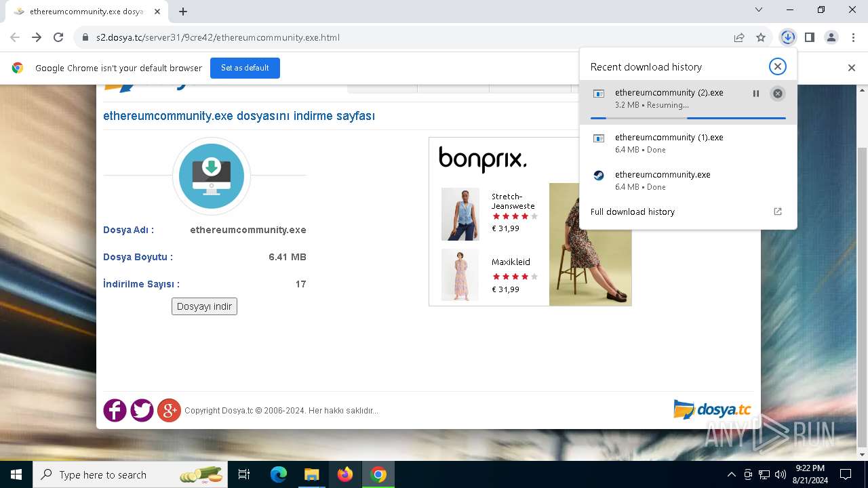Click the Dosyayı indir download button
This screenshot has height=488, width=868.
[x=204, y=306]
